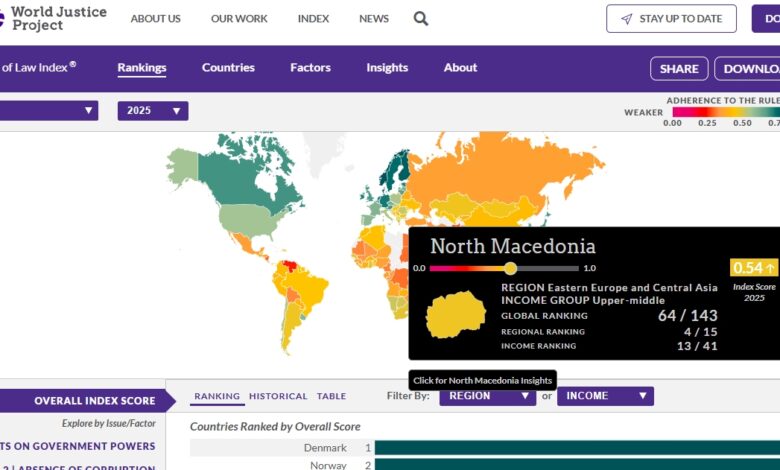Open the INCOME filter dropdown
Screen dimensions: 780x470
click(605, 396)
